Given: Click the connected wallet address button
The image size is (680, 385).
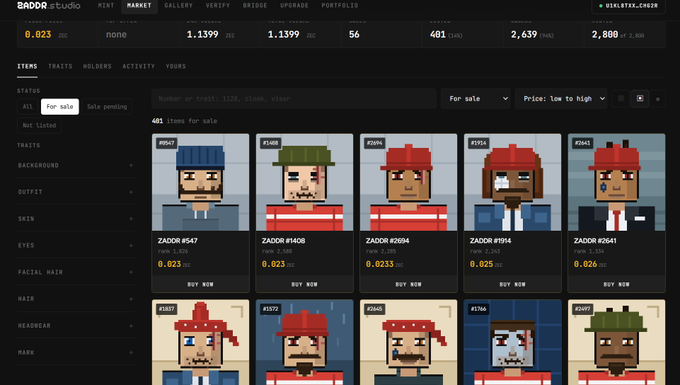Looking at the screenshot, I should pos(628,6).
